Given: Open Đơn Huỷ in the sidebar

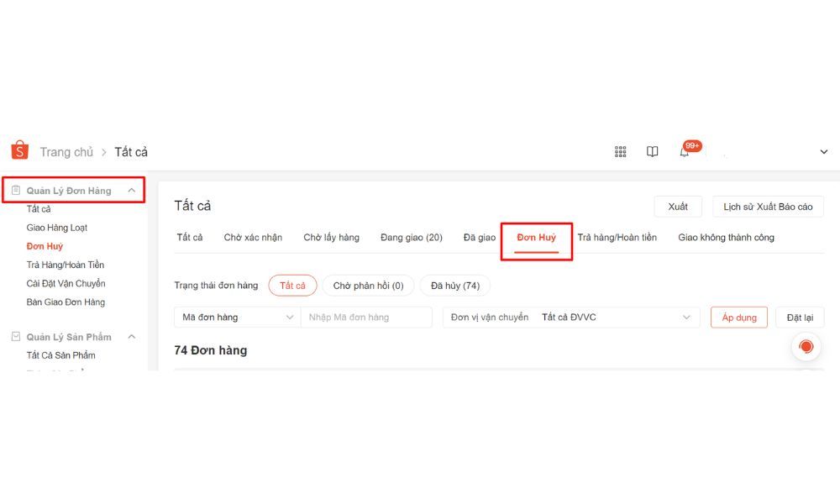Looking at the screenshot, I should 45,246.
